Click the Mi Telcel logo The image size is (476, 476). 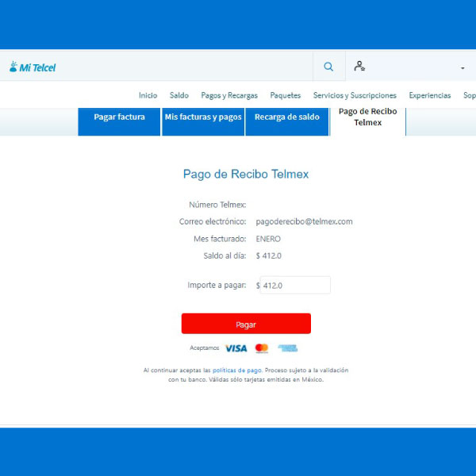tap(33, 67)
